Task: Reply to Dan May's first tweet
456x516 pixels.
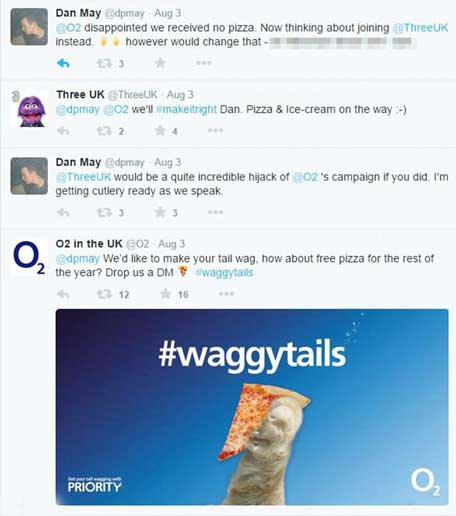Action: tap(63, 63)
